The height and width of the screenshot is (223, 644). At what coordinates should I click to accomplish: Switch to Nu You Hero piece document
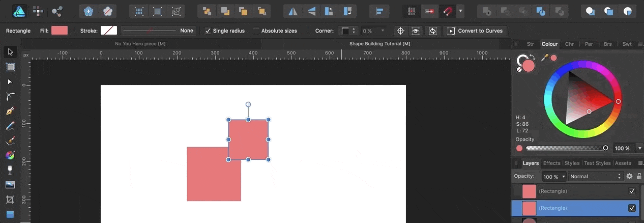point(140,44)
